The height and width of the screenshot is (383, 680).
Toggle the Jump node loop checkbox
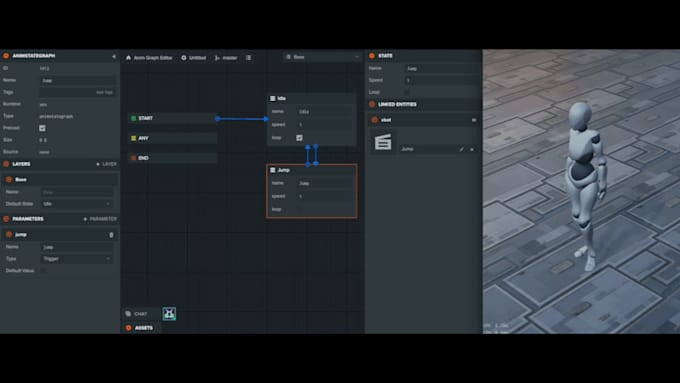click(299, 209)
